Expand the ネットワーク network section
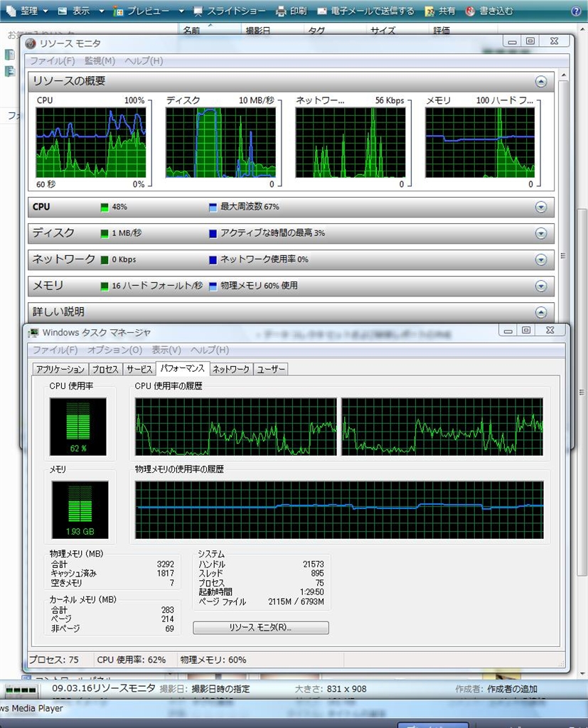Screen dimensions: 588x728 click(x=540, y=259)
